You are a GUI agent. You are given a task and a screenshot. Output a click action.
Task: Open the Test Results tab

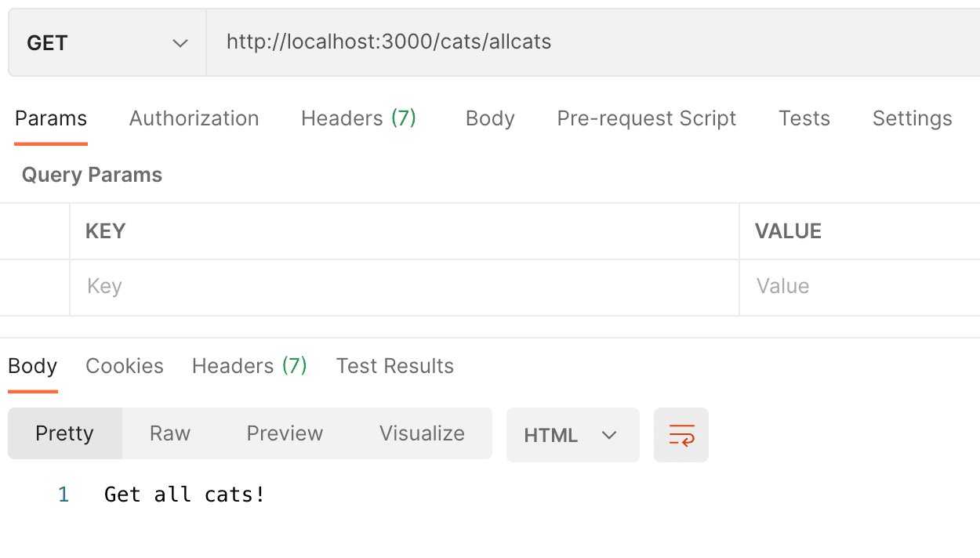point(395,366)
